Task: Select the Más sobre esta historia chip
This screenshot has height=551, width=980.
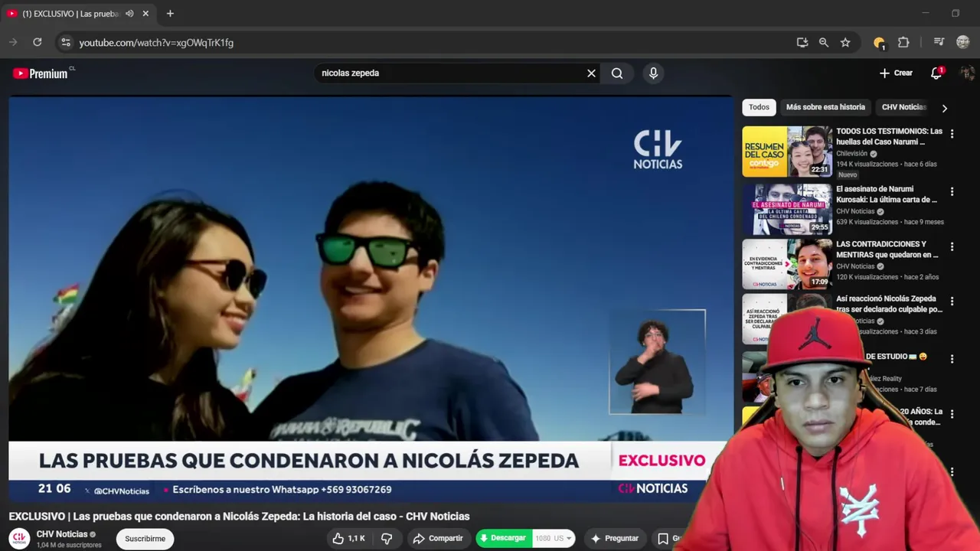Action: coord(825,107)
